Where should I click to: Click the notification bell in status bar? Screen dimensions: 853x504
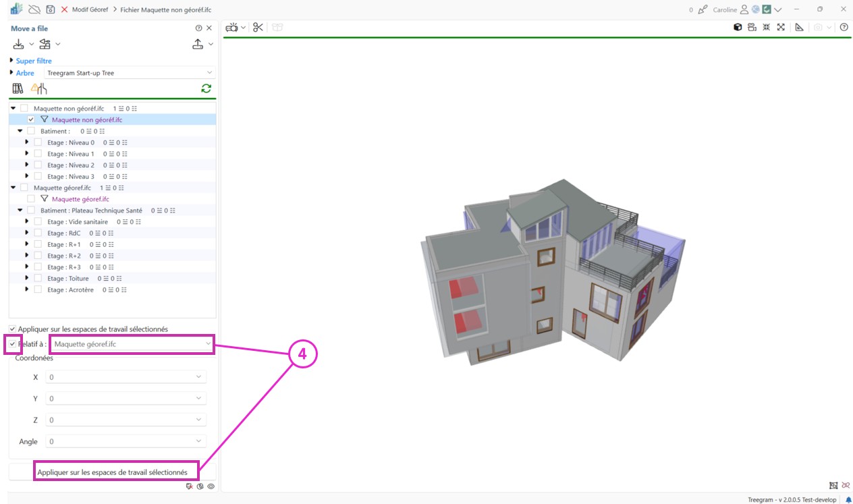(x=848, y=500)
